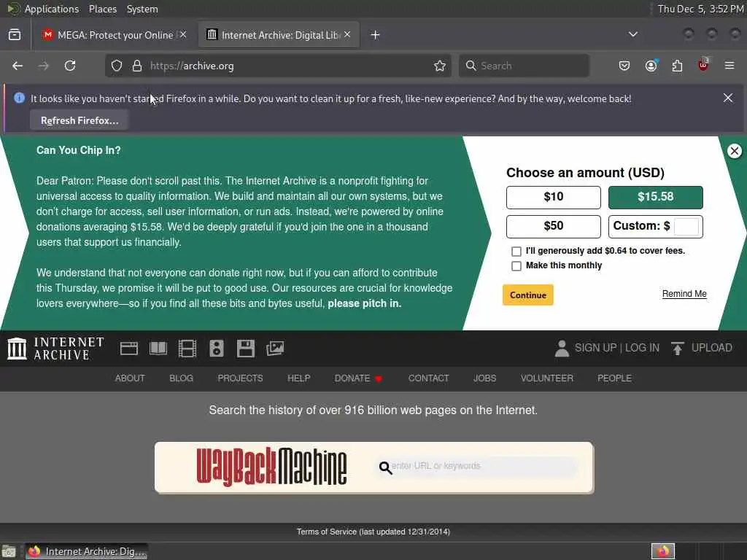This screenshot has height=560, width=747.
Task: Open the Software floppy disk icon
Action: tap(246, 349)
